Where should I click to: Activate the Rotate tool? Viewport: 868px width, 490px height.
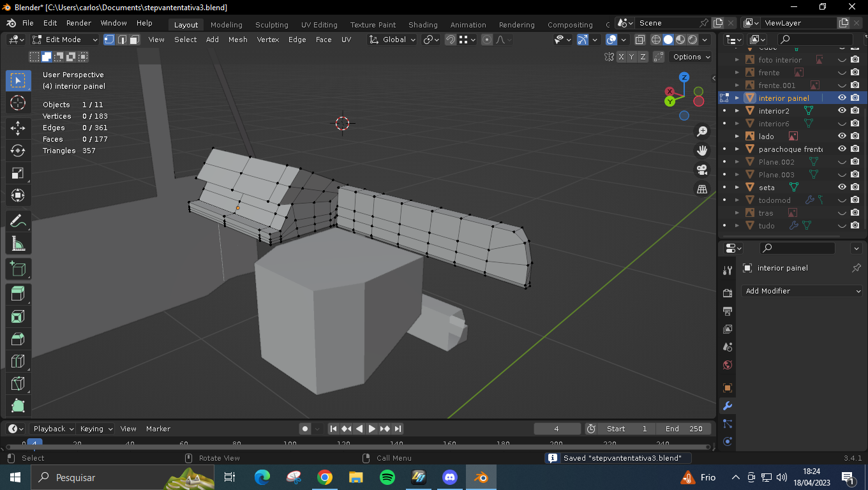(18, 151)
